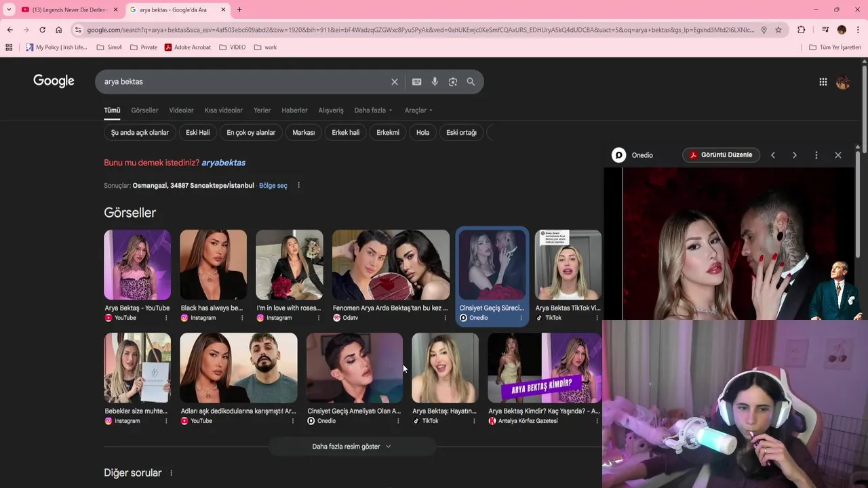Switch to the Videolar tab

[x=181, y=110]
